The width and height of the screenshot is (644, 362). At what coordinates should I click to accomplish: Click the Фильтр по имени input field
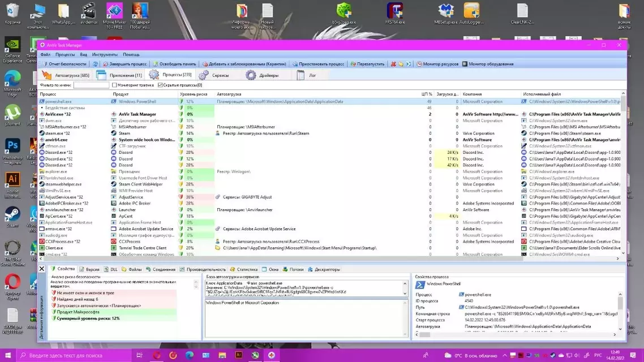coord(91,85)
